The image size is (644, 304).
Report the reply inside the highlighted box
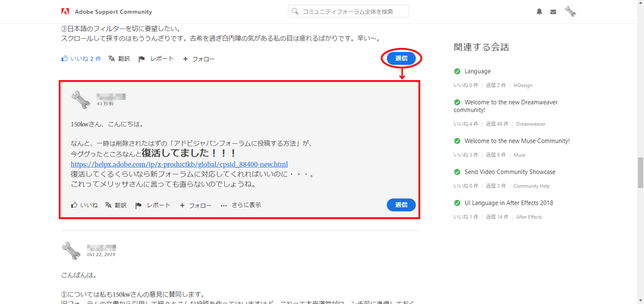pyautogui.click(x=153, y=205)
